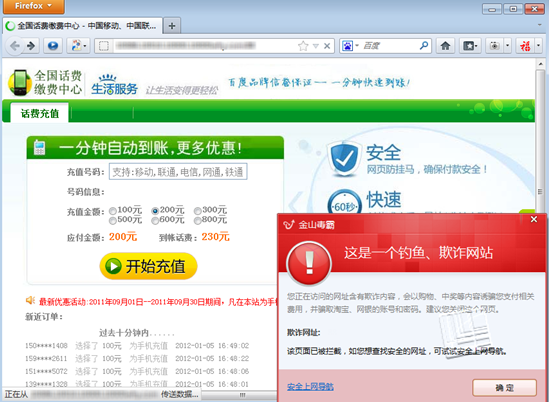Stop loading with X in address bar
The image size is (549, 402).
point(327,46)
